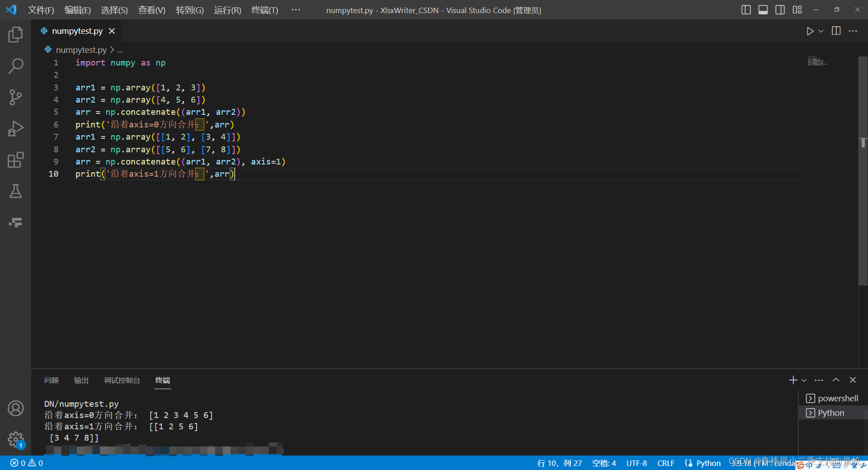Screen dimensions: 868x470
Task: Open the 选择(S) menu
Action: click(x=114, y=10)
